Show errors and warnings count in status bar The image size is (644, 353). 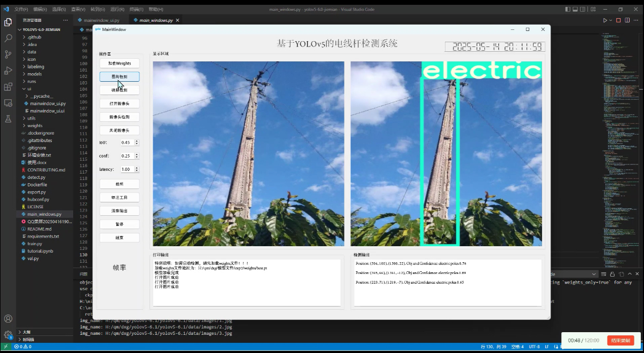coord(22,347)
